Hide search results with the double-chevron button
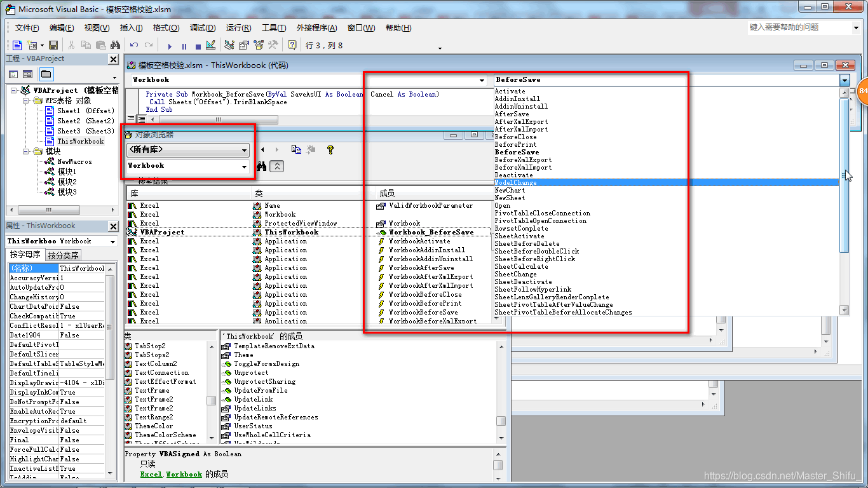Screen dimensions: 868x488 (277, 166)
